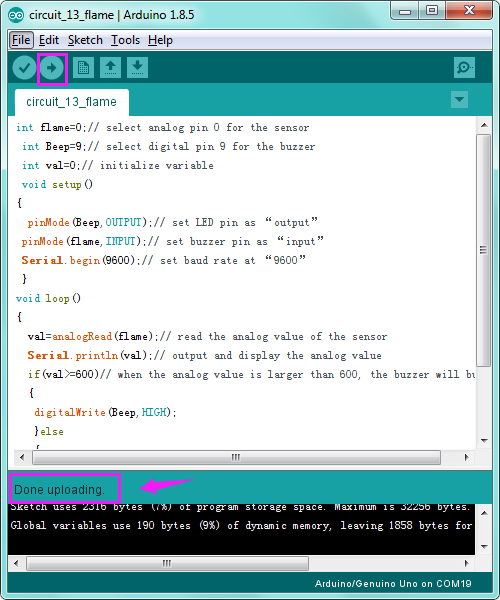Image resolution: width=500 pixels, height=600 pixels.
Task: Click the console's horizontal scroll-left arrow
Action: tap(16, 563)
